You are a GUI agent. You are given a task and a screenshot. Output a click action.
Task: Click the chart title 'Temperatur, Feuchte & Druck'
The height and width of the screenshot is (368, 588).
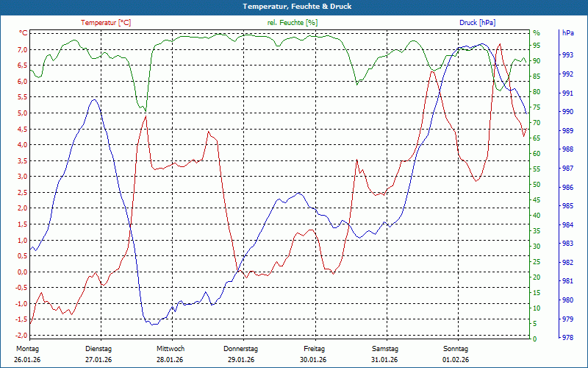click(297, 7)
